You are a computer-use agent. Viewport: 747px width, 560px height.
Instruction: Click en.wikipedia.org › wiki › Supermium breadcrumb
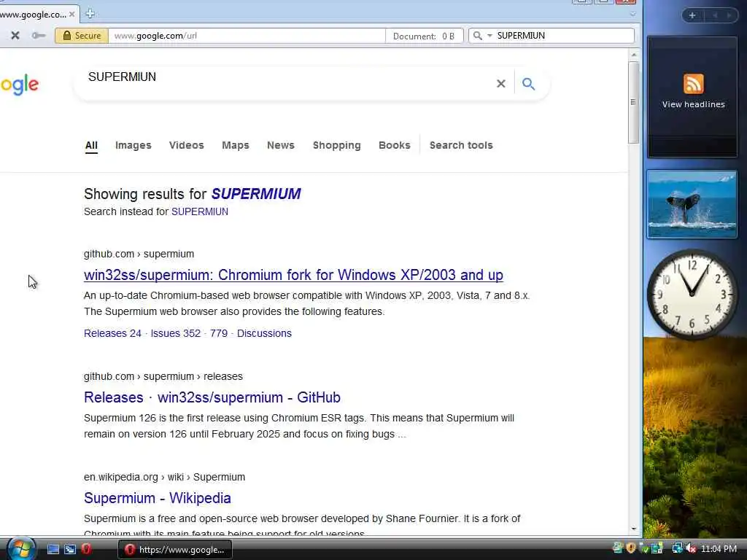pyautogui.click(x=164, y=477)
